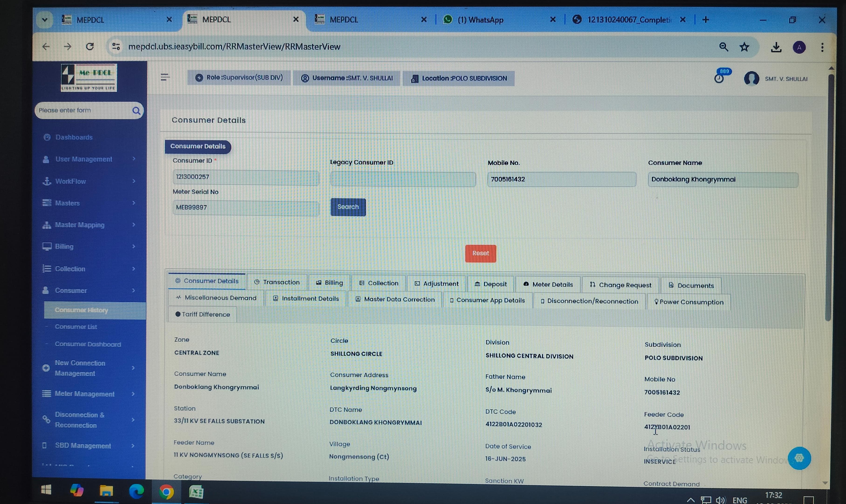This screenshot has height=504, width=846.
Task: Open the site information icon in address bar
Action: (116, 46)
